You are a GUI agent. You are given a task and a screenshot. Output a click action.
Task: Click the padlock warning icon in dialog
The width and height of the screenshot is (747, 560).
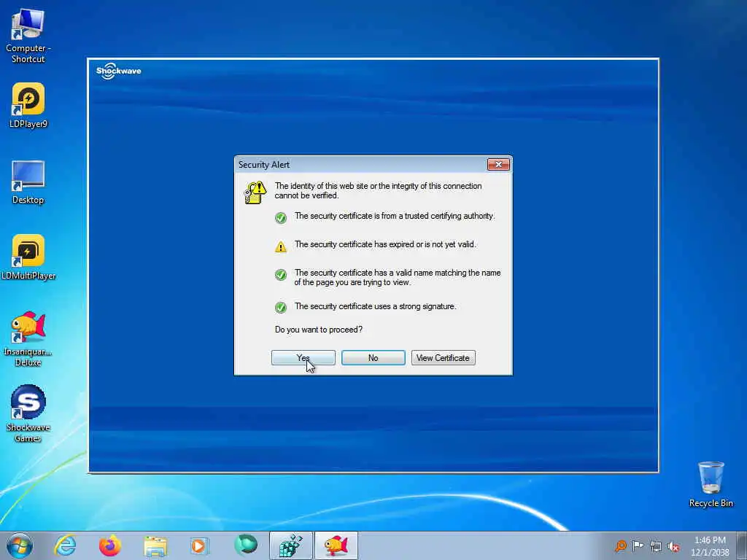click(x=255, y=192)
